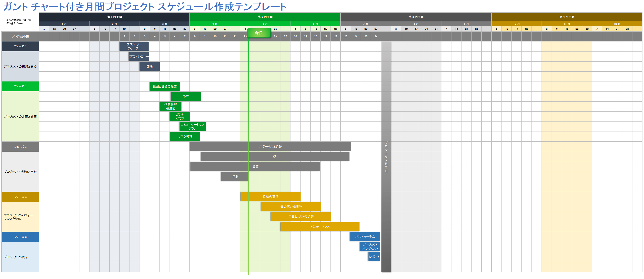Click the 質の高い成果物 task bar
This screenshot has height=279, width=644.
[291, 207]
